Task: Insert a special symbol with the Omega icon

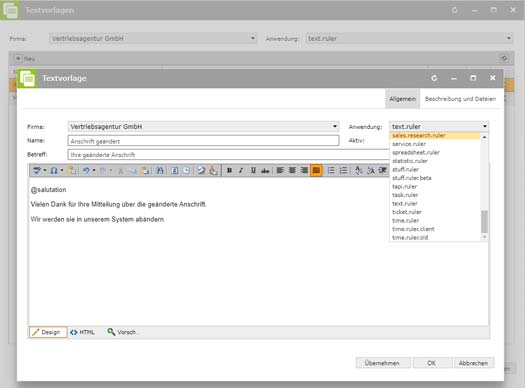Action: point(54,170)
